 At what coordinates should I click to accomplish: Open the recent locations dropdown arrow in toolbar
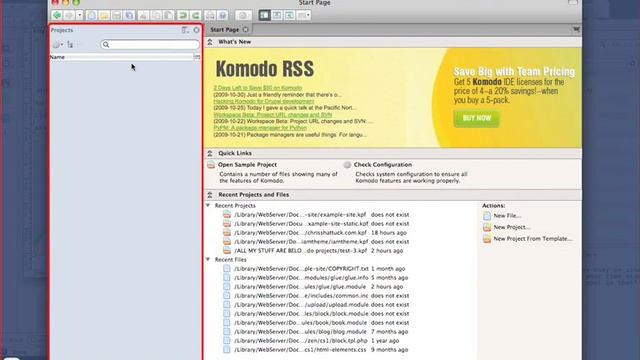pos(79,16)
